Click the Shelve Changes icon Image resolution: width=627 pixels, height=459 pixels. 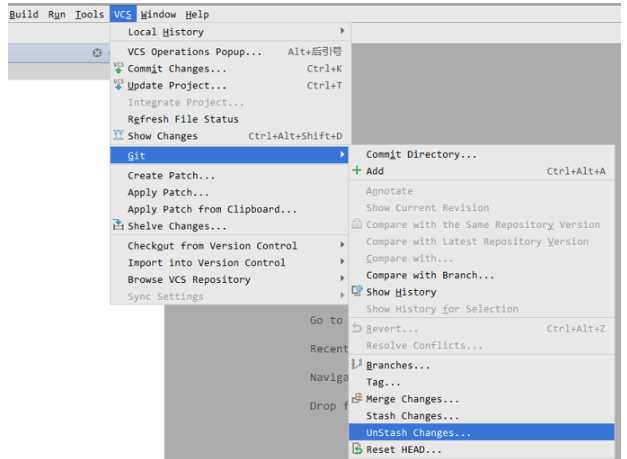click(x=118, y=225)
